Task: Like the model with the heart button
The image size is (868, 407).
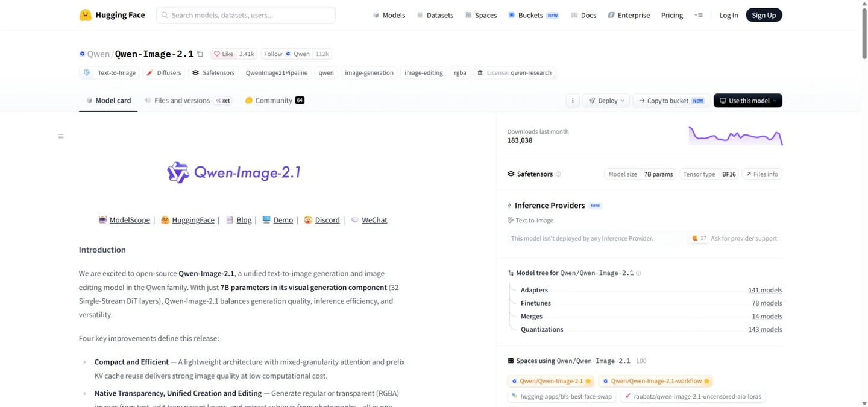Action: pyautogui.click(x=224, y=54)
